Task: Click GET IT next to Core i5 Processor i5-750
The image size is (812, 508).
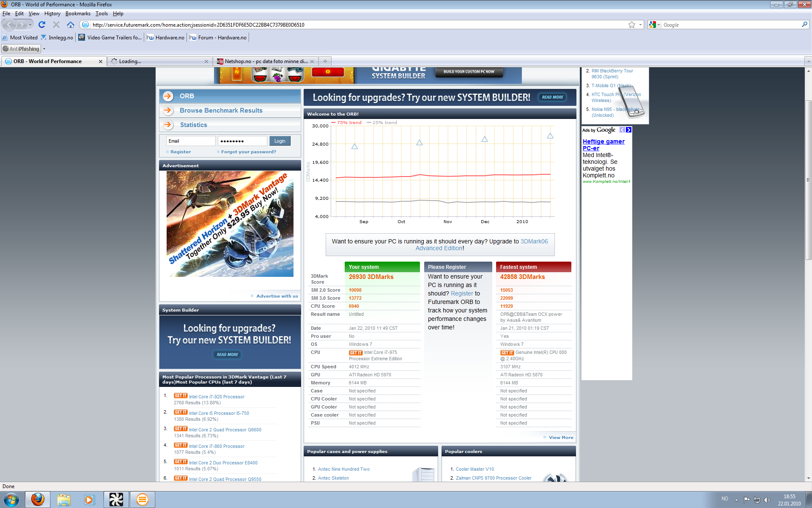Action: click(181, 412)
